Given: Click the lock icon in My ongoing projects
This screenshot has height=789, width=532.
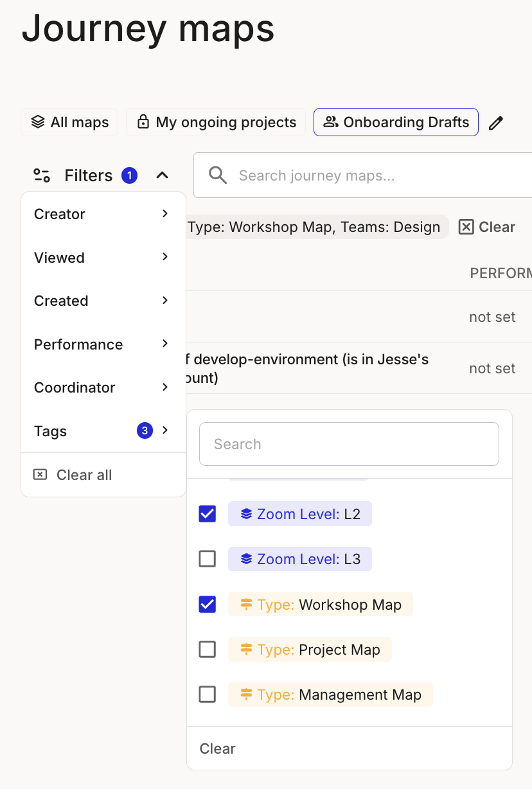Looking at the screenshot, I should [x=143, y=122].
